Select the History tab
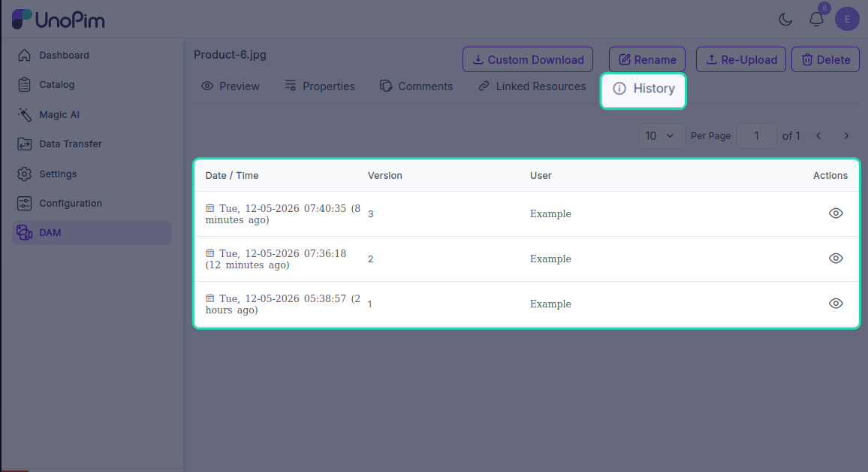The image size is (868, 472). tap(643, 89)
